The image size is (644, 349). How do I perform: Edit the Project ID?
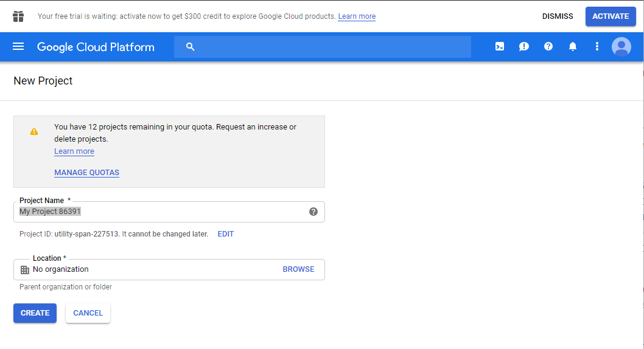226,234
